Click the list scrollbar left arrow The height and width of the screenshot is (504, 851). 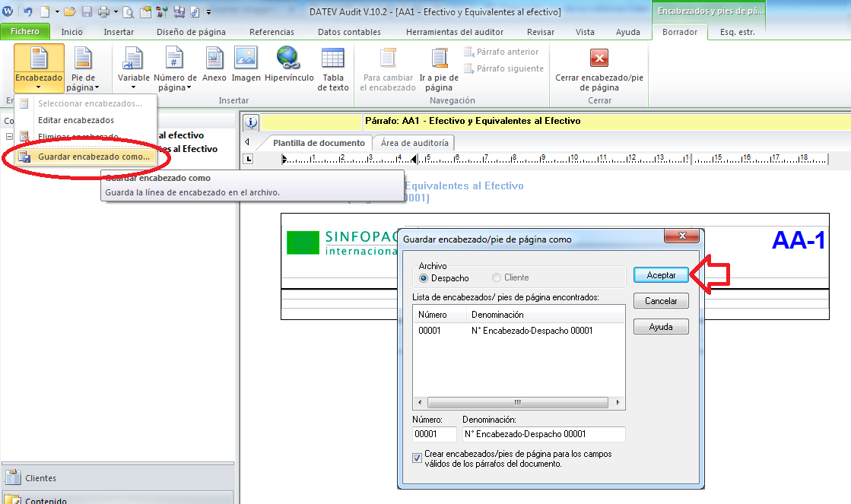point(420,403)
